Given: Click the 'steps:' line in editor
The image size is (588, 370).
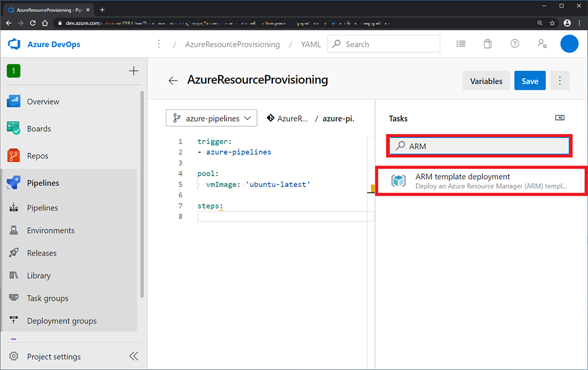Looking at the screenshot, I should pyautogui.click(x=210, y=206).
